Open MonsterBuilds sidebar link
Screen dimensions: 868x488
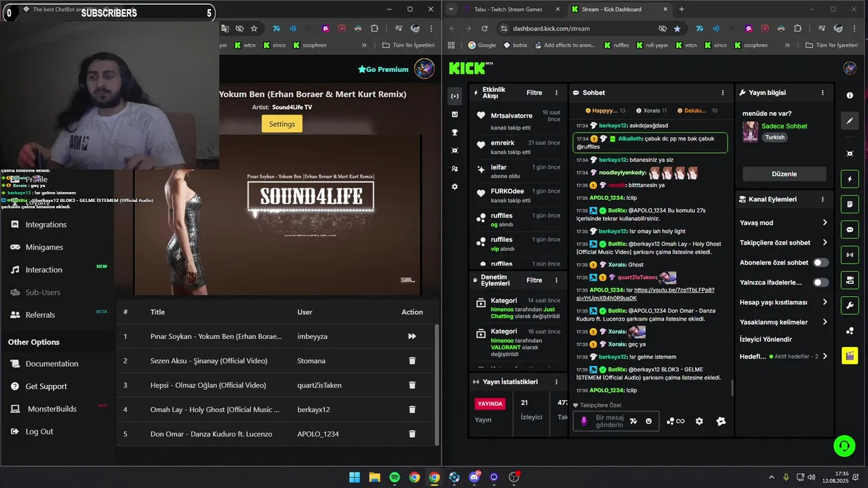(52, 409)
